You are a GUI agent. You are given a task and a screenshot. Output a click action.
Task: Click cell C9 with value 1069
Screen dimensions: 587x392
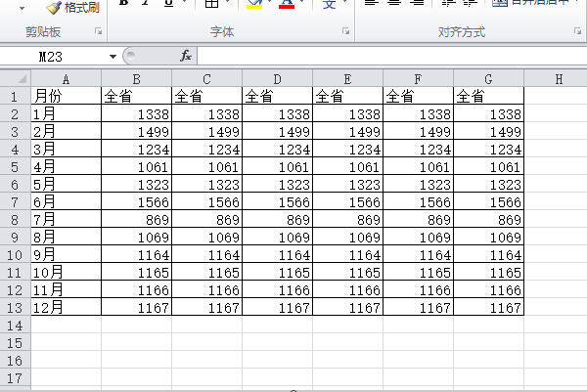[x=206, y=237]
